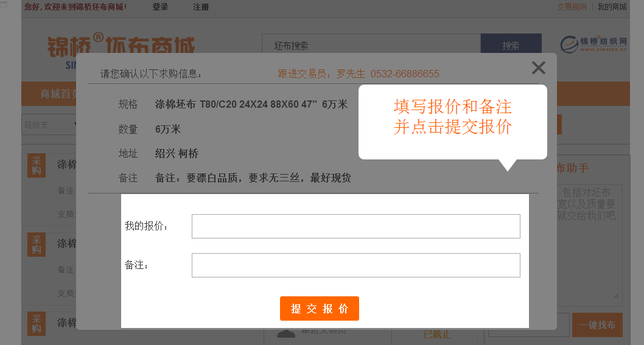Screen dimensions: 644x345
Task: Click the 一键找布 button
Action: pyautogui.click(x=597, y=325)
